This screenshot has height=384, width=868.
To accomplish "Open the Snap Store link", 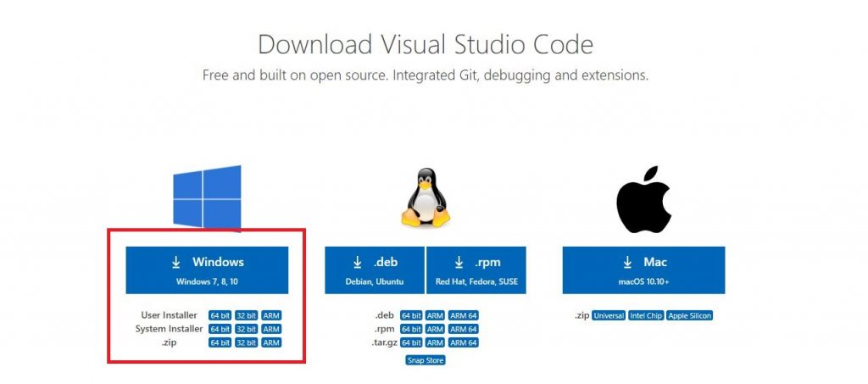I will pos(426,360).
